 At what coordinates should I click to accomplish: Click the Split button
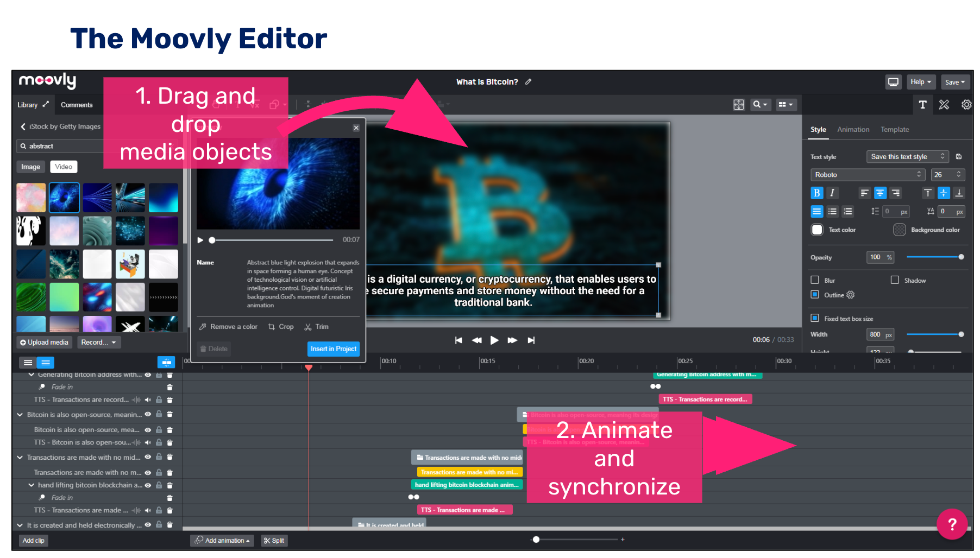(274, 541)
